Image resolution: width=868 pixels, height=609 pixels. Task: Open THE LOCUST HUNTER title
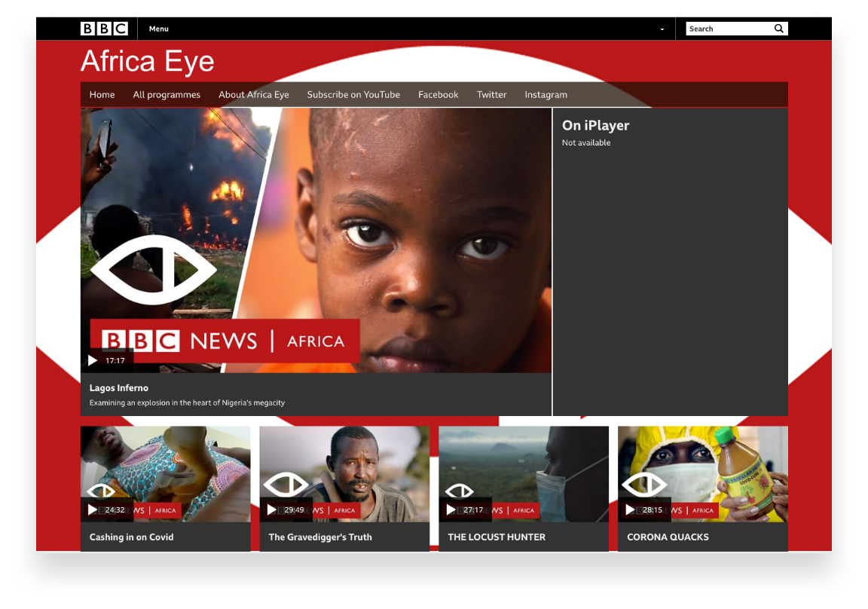497,537
